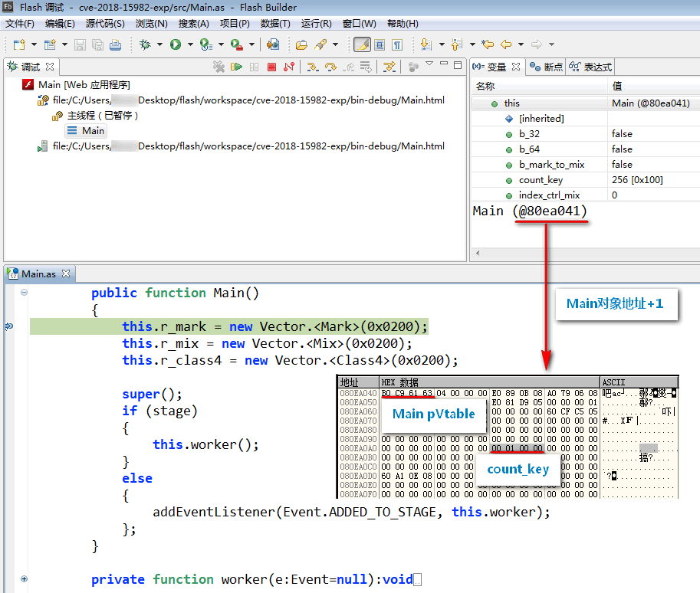This screenshot has width=700, height=593.
Task: Select the Step Into icon
Action: click(314, 67)
